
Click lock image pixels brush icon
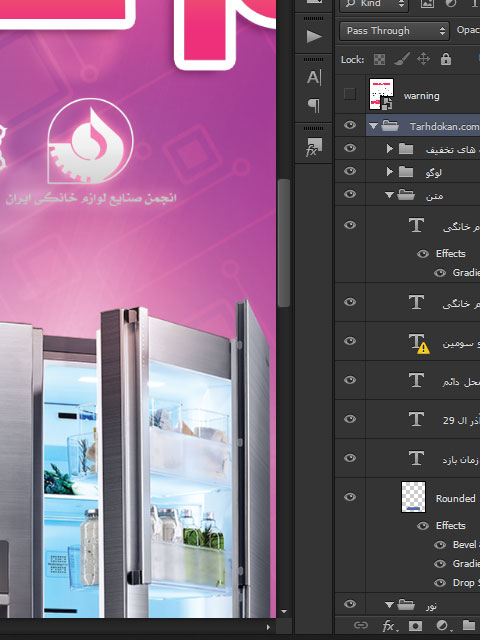point(402,60)
